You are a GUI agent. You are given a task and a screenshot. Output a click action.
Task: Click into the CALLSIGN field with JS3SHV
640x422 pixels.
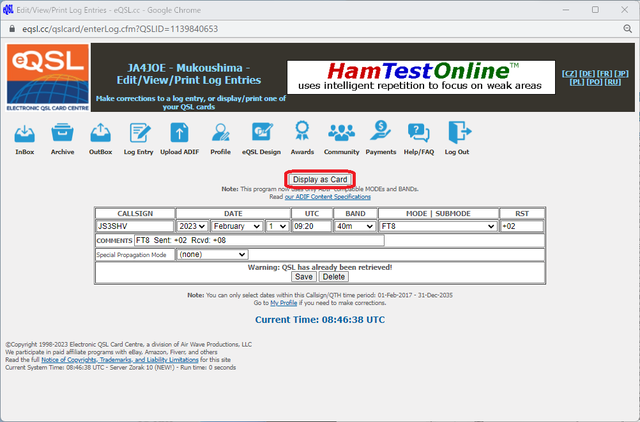tap(135, 226)
